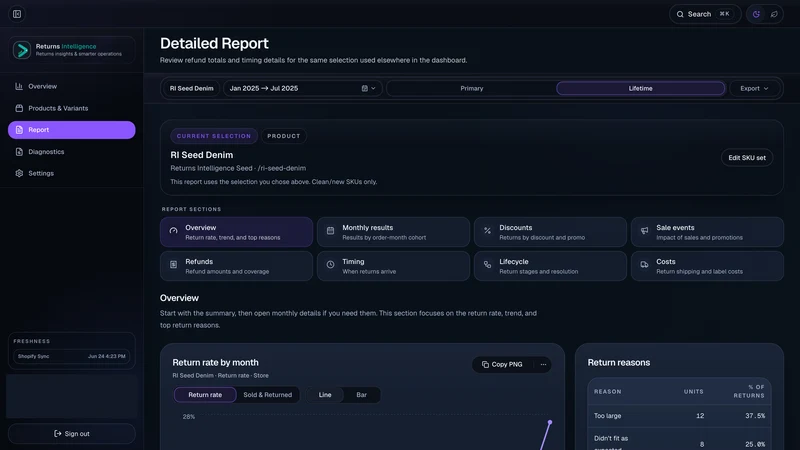Viewport: 800px width, 450px height.
Task: Click the sign out arrow icon
Action: [58, 434]
